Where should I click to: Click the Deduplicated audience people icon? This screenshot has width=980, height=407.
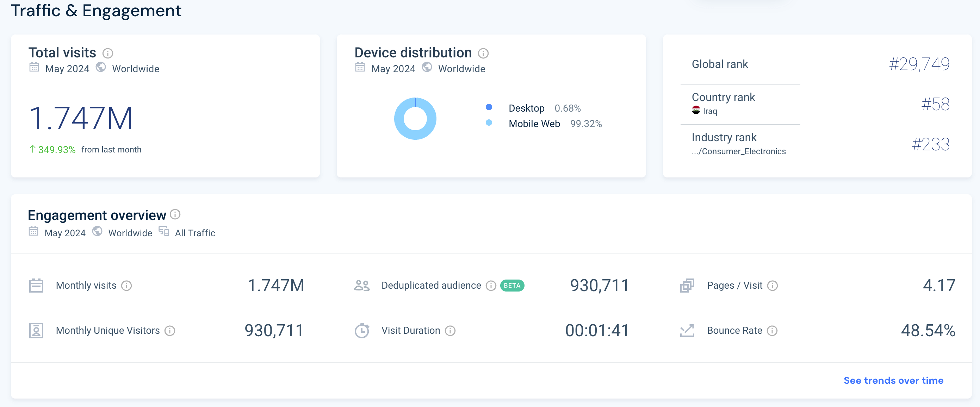point(362,285)
